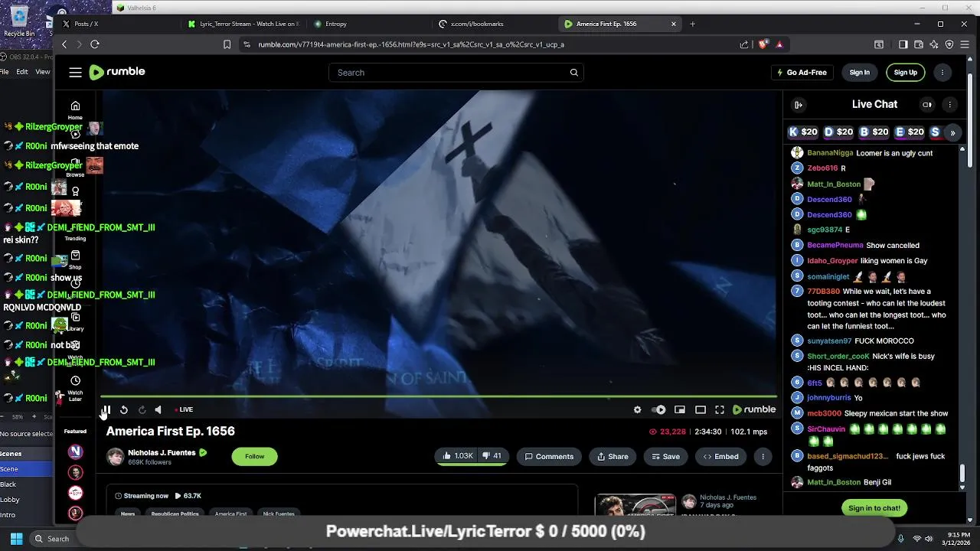Viewport: 980px width, 551px height.
Task: Expand rants list with double-arrow
Action: click(x=952, y=132)
